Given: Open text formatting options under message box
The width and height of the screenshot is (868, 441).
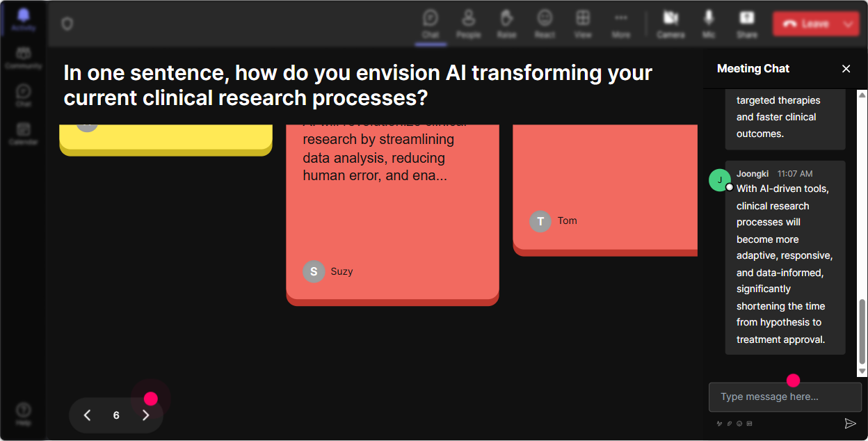Looking at the screenshot, I should click(x=720, y=423).
